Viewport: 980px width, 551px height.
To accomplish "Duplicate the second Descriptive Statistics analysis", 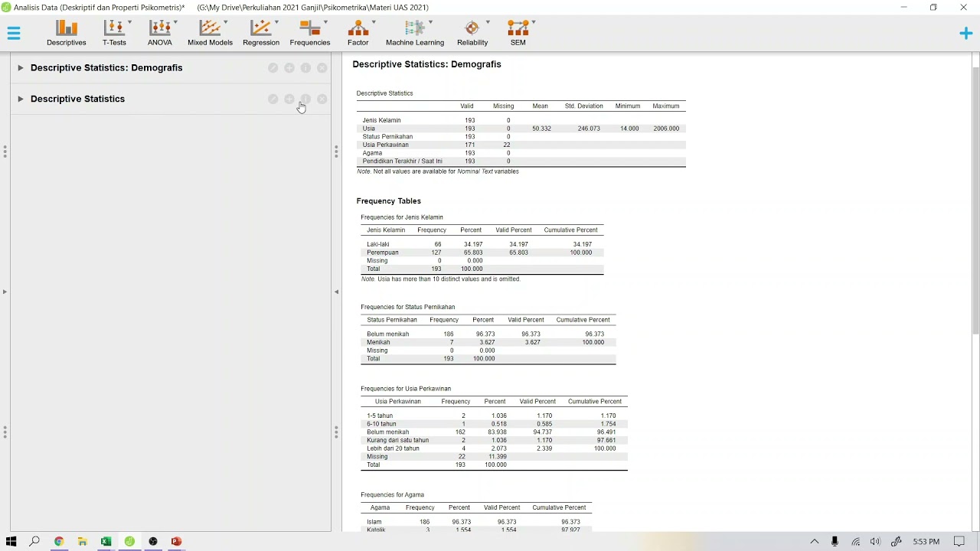I will 289,99.
